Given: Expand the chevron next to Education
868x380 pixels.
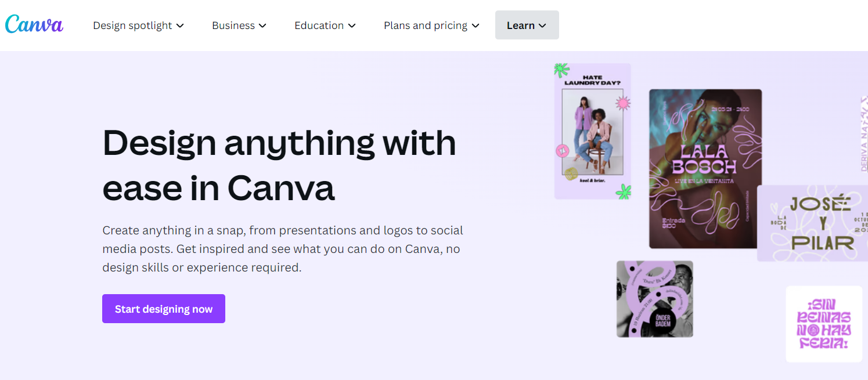Looking at the screenshot, I should [x=352, y=26].
